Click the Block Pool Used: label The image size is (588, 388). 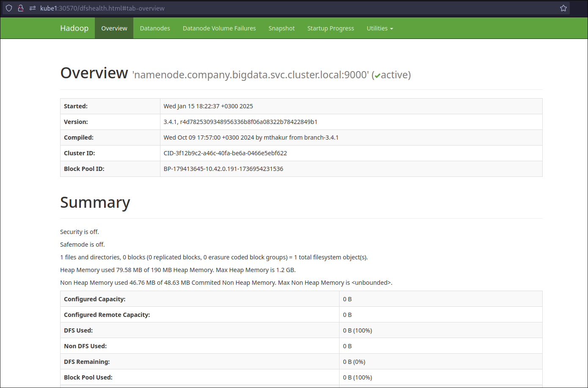coord(88,377)
